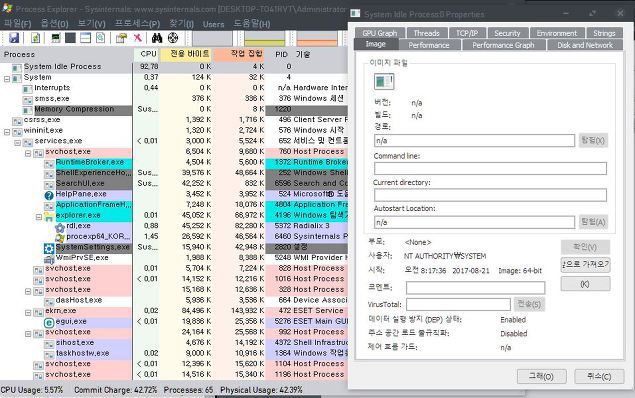Click the explorer.exe folder icon

49,216
